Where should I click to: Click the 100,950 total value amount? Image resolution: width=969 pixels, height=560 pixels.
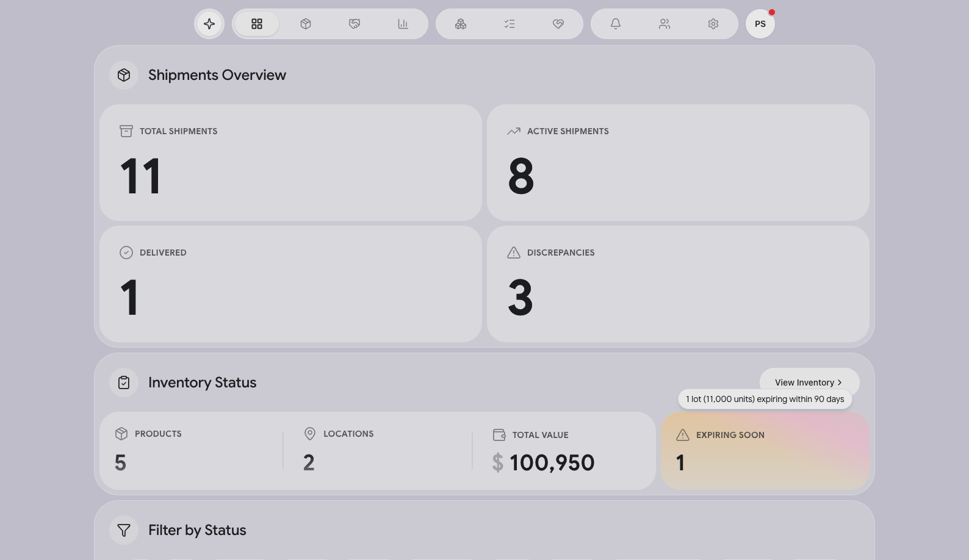point(552,462)
